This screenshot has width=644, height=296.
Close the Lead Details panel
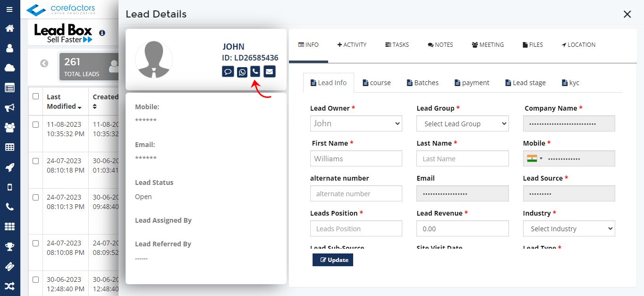point(627,14)
